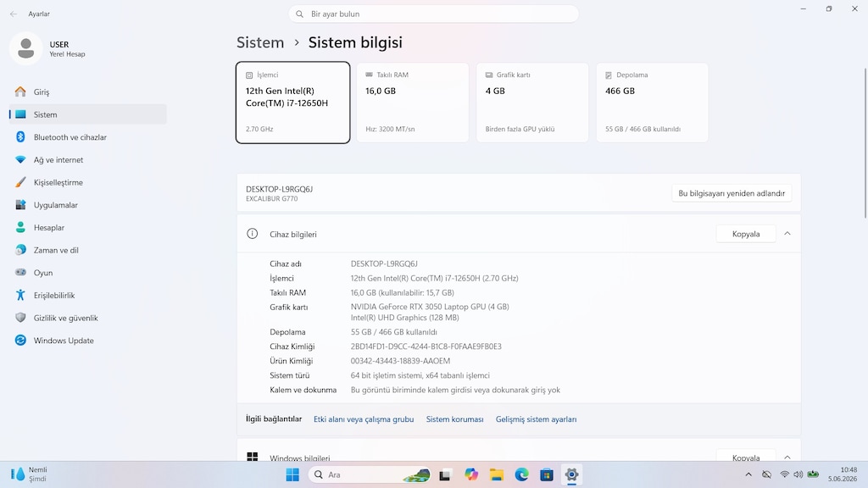Viewport: 868px width, 488px height.
Task: Click the Erişilebilirlik figure icon
Action: [20, 295]
